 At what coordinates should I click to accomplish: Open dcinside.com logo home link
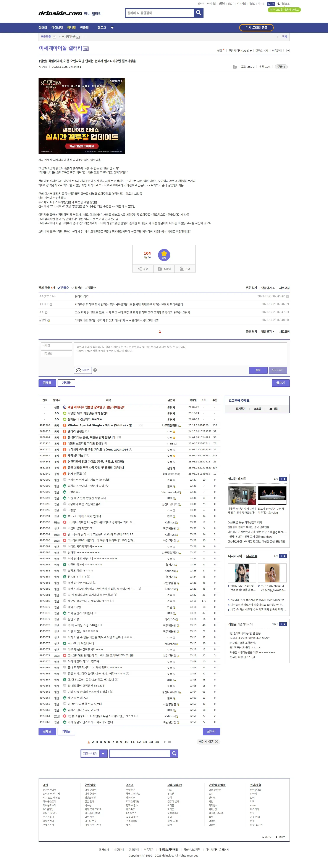pyautogui.click(x=60, y=13)
